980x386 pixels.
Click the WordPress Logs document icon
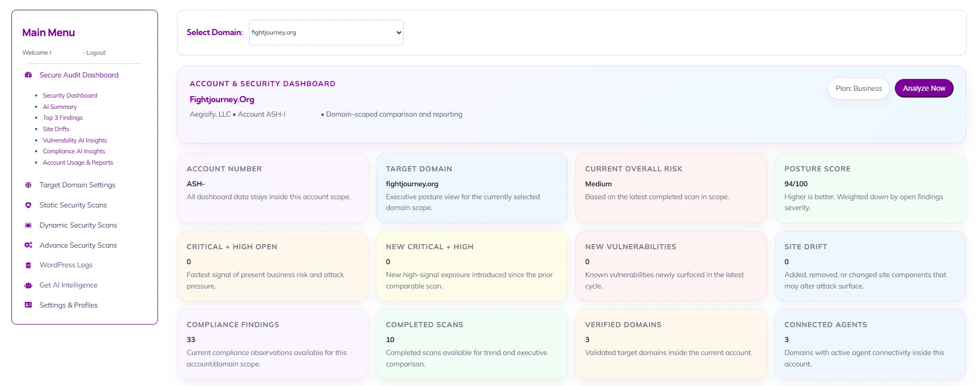coord(28,265)
